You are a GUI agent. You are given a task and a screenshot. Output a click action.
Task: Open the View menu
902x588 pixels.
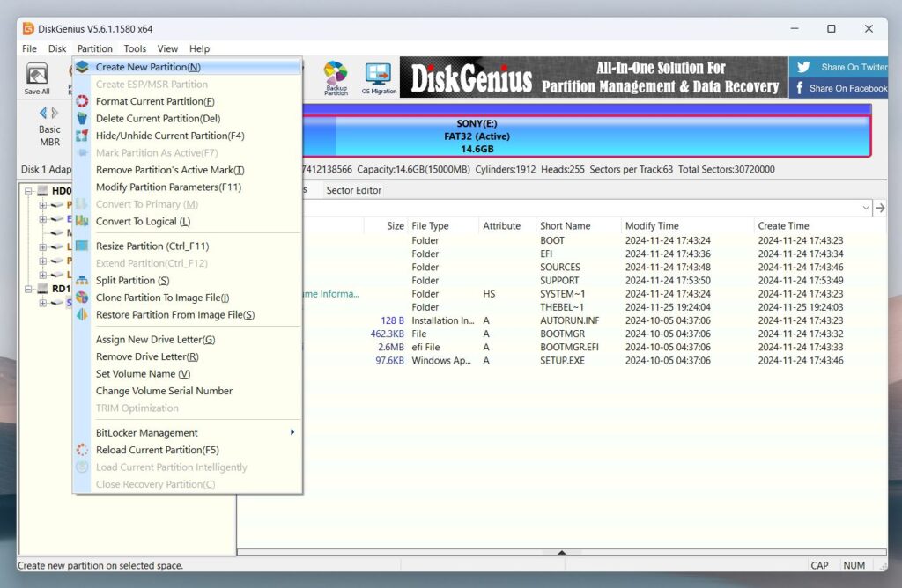(x=167, y=48)
